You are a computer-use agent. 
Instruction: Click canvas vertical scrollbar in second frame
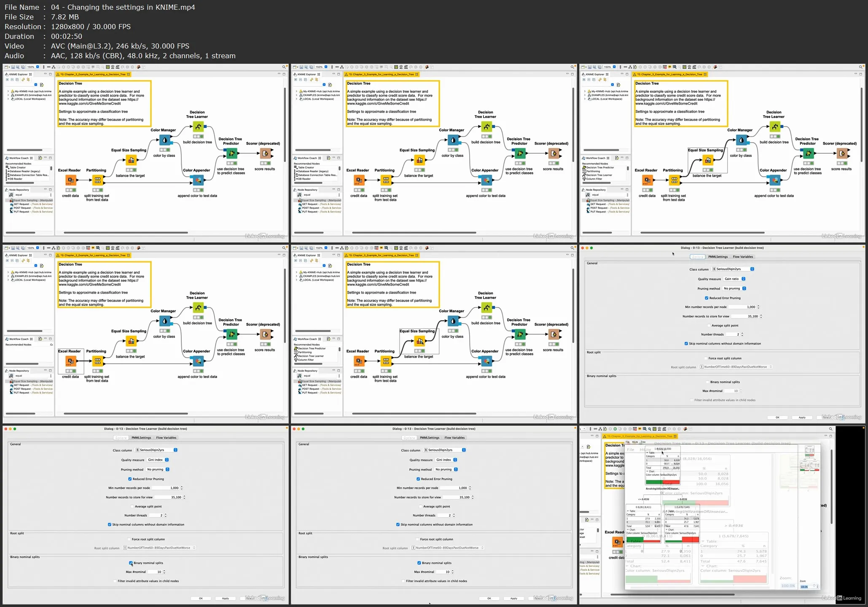coord(573,124)
